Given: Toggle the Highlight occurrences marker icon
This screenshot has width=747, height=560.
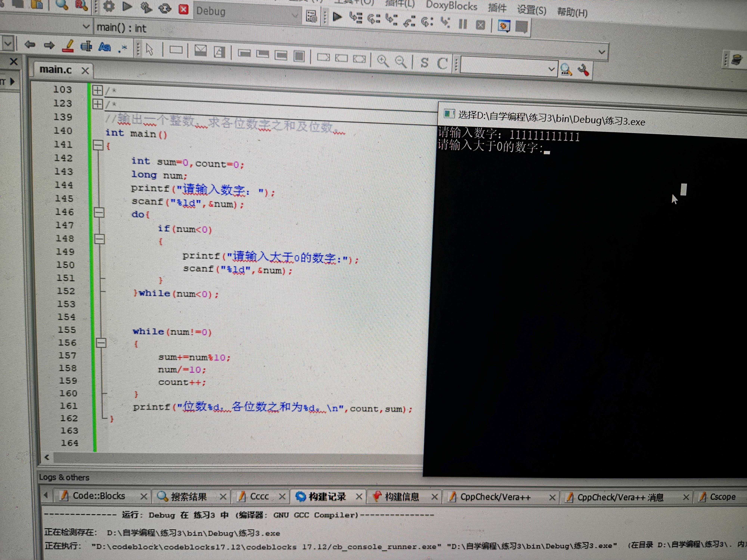Looking at the screenshot, I should click(x=68, y=46).
